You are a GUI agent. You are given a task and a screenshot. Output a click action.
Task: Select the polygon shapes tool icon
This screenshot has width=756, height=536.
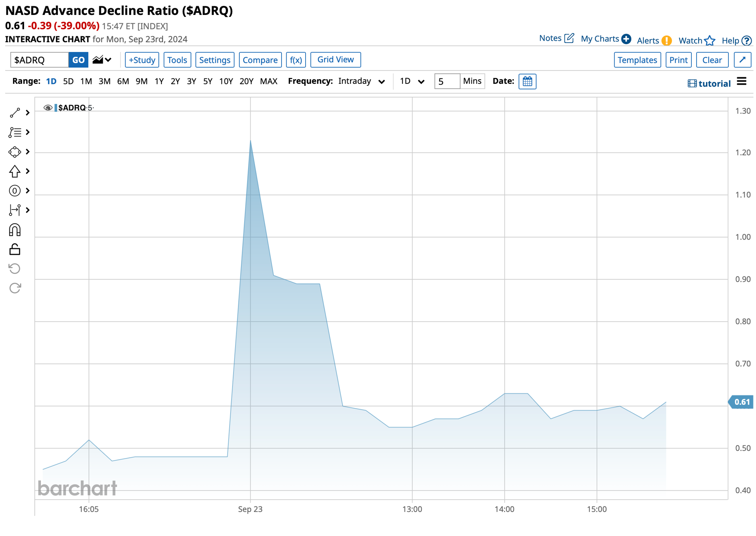(x=15, y=152)
